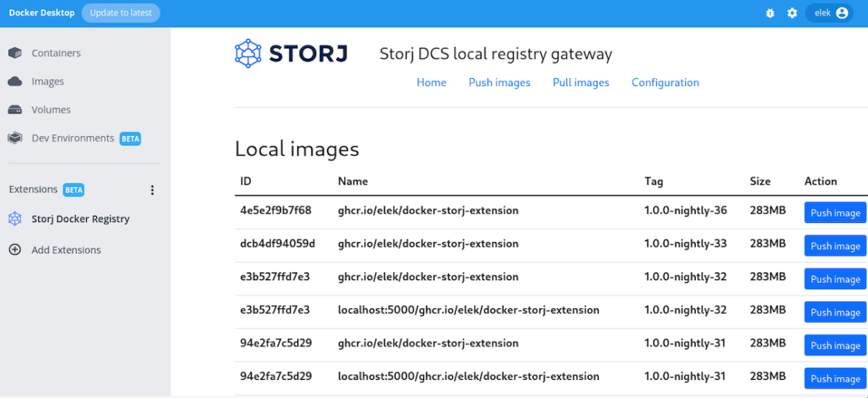Click the Images cloud icon

pos(15,81)
